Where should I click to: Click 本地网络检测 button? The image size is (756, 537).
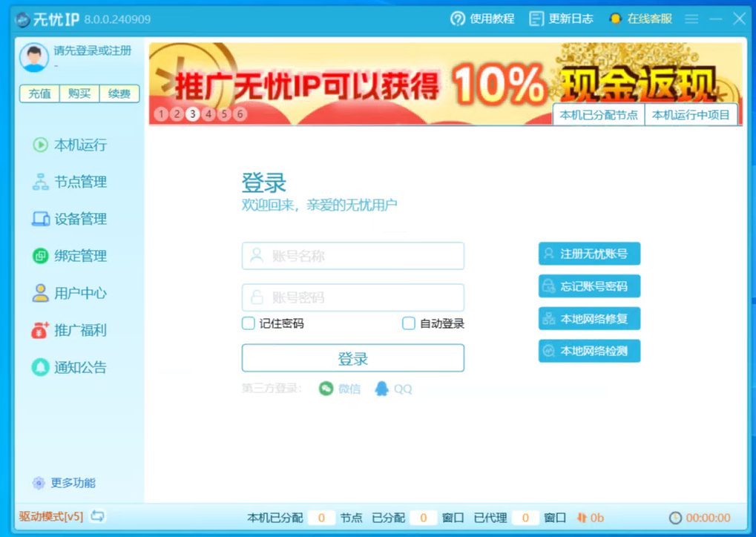pos(589,351)
